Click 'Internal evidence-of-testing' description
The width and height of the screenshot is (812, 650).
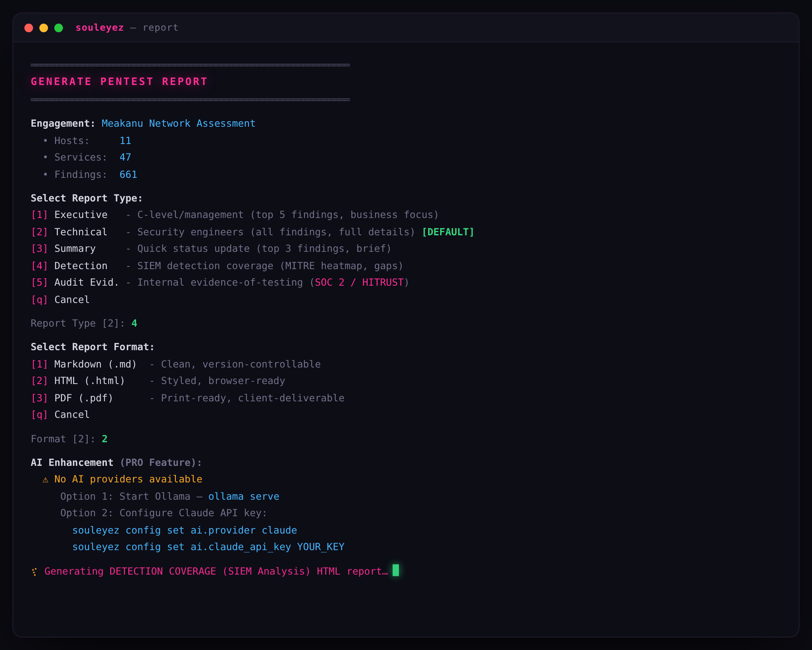pos(220,283)
